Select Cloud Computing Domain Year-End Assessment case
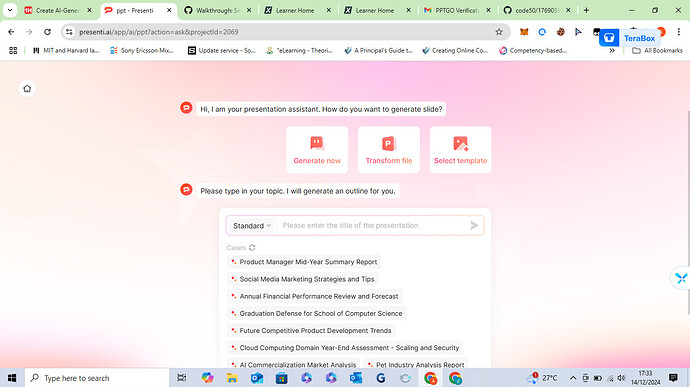 345,348
